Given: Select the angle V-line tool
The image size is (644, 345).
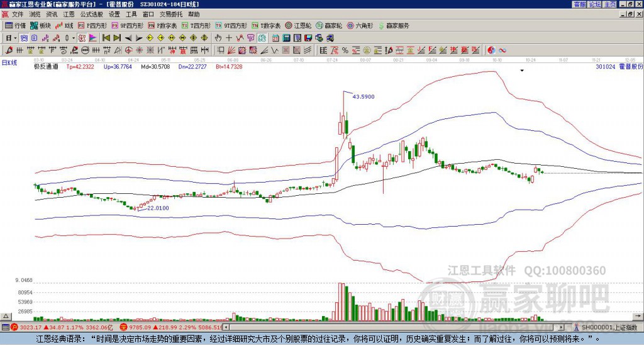Looking at the screenshot, I should pos(274,50).
